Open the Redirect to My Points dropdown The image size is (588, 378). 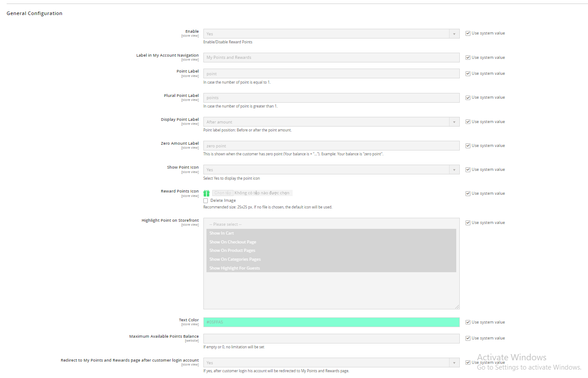click(x=331, y=363)
